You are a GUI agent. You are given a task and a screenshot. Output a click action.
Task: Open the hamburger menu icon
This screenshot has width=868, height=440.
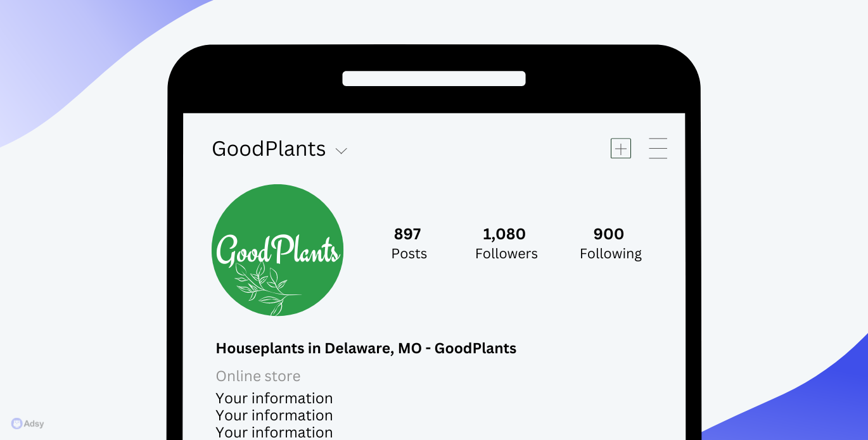(658, 148)
